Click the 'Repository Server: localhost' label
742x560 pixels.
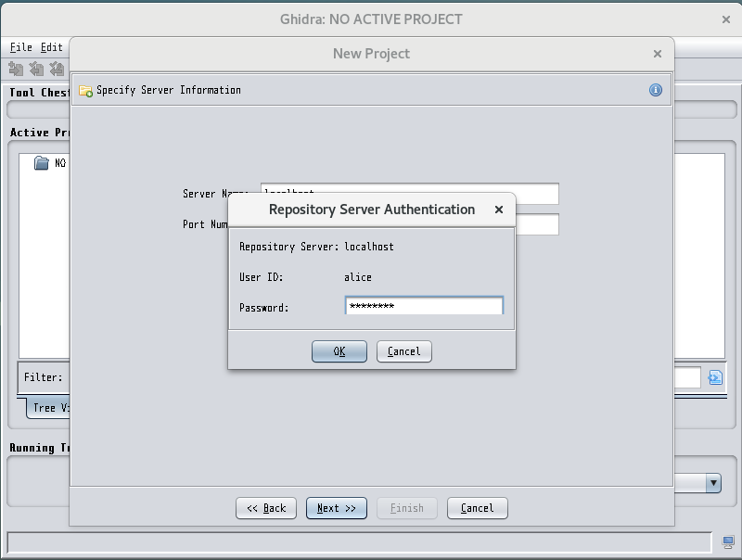tap(316, 247)
